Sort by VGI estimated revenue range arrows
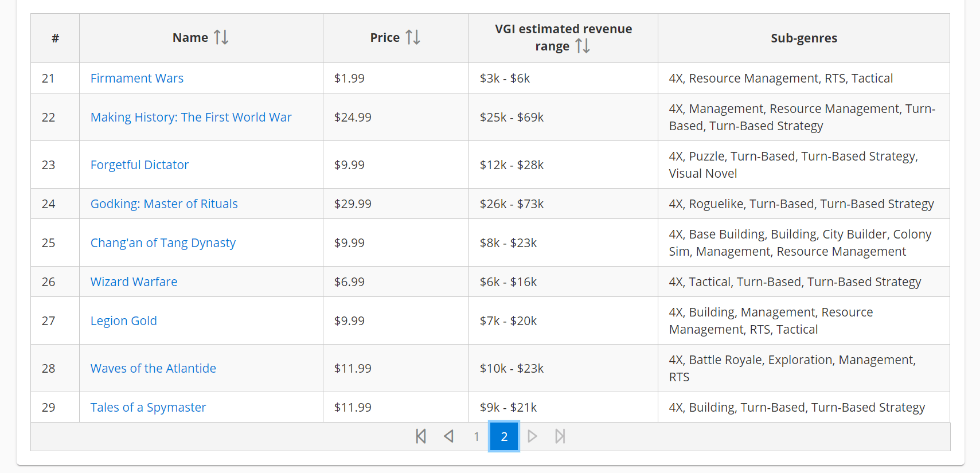Viewport: 980px width, 473px height. click(x=583, y=46)
